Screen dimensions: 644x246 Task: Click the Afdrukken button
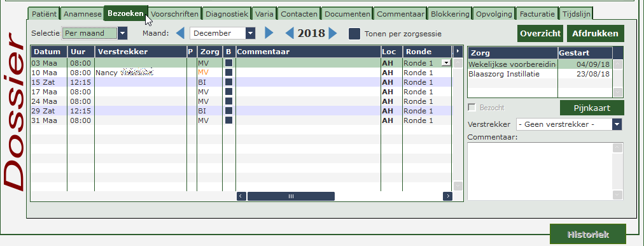click(596, 34)
